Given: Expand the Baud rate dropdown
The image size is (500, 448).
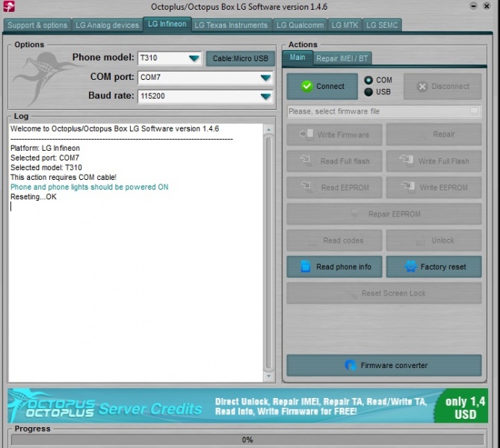Looking at the screenshot, I should tap(265, 96).
